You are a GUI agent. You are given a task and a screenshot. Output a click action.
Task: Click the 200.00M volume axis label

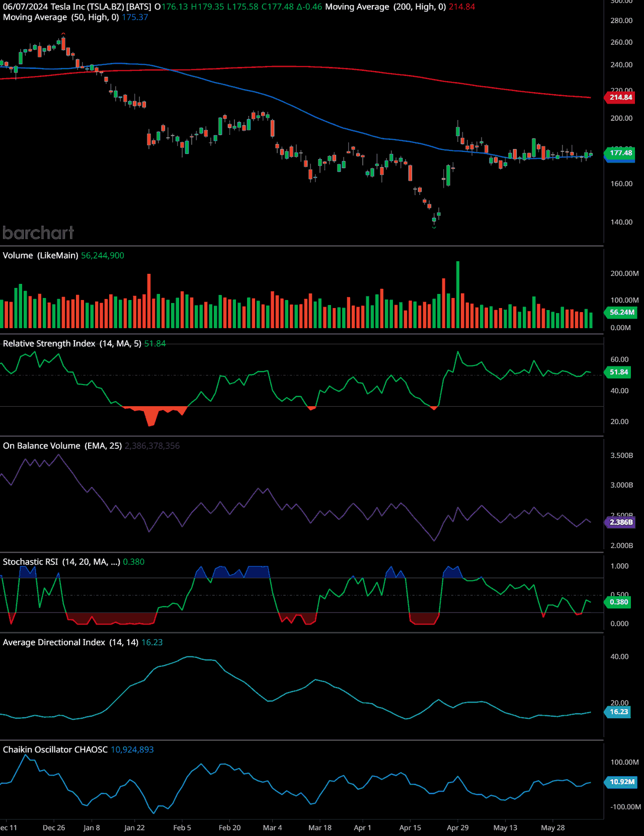pyautogui.click(x=624, y=273)
